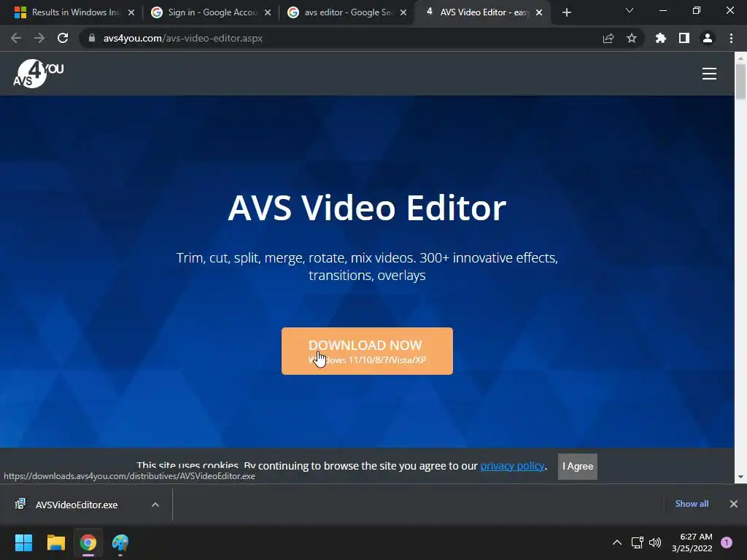The image size is (747, 560).
Task: Open the privacy policy link
Action: (x=512, y=466)
